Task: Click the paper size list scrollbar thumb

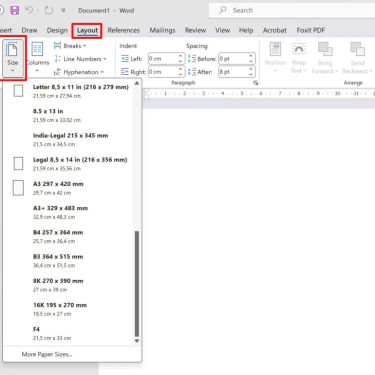Action: tap(137, 284)
